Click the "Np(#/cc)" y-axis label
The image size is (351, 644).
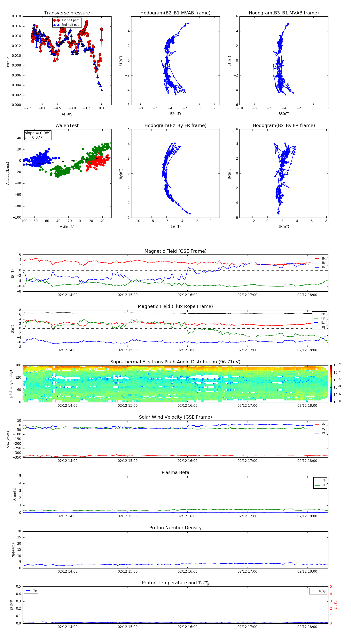(x=13, y=550)
